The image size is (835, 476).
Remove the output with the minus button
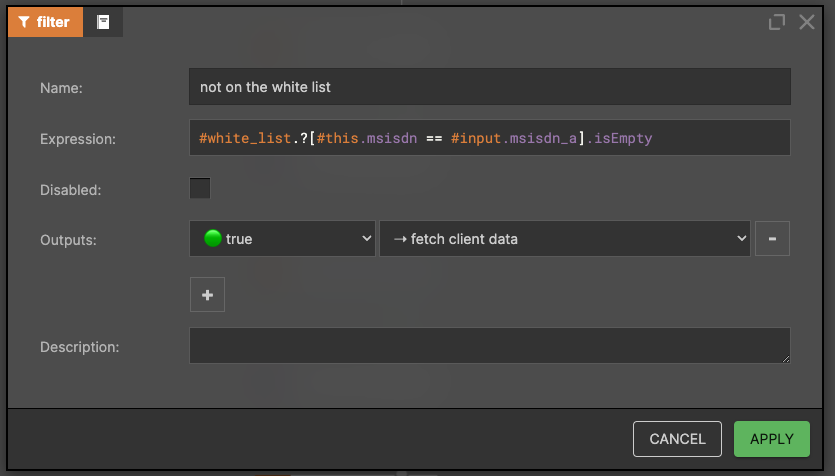[x=772, y=239]
